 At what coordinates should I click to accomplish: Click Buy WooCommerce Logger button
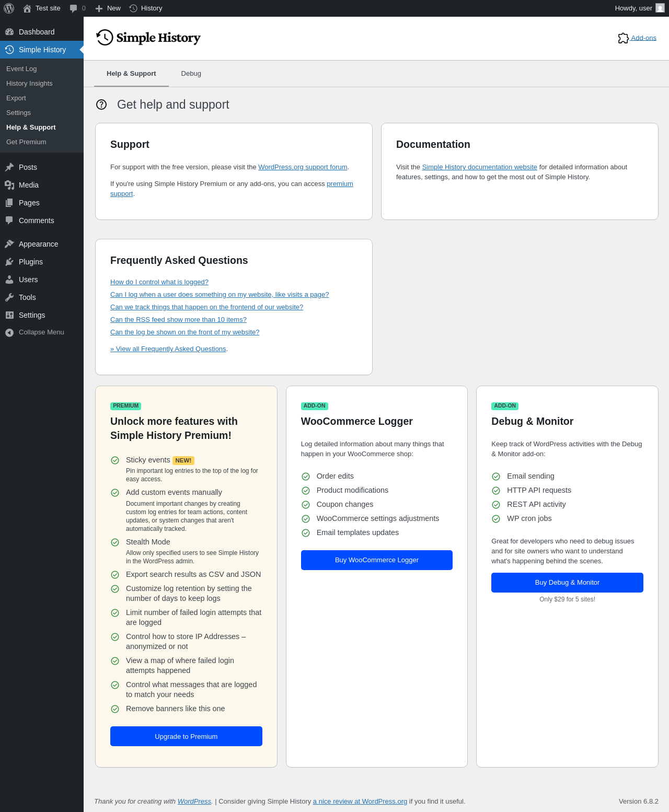[377, 560]
